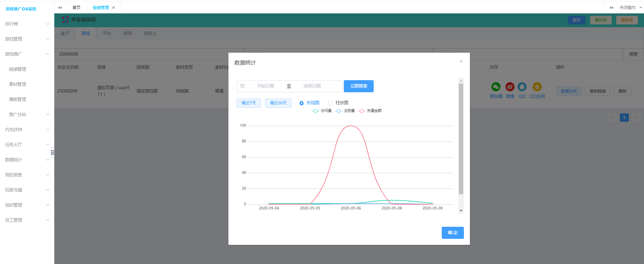
Task: Click the dialog's vertical scrollbar thumb
Action: (461, 139)
